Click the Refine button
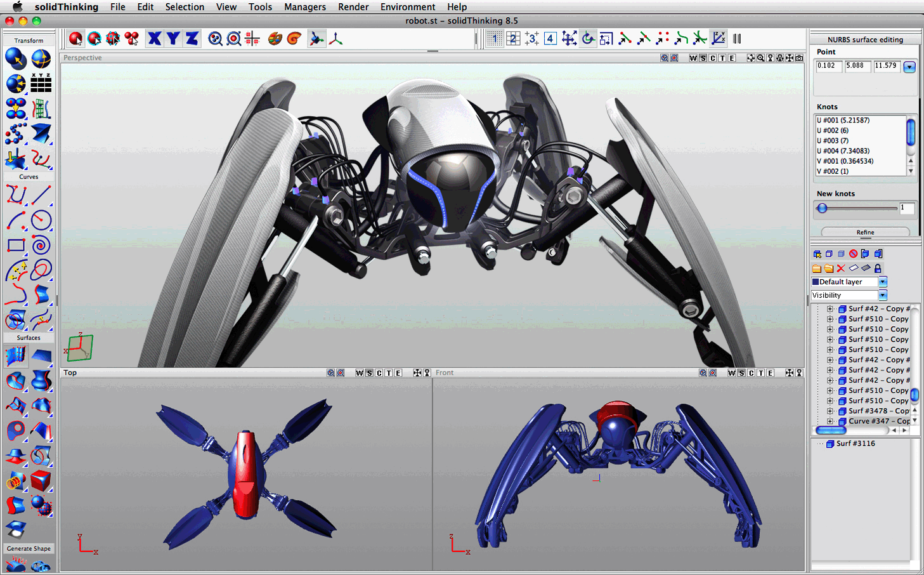Screen dimensions: 924x575 865,232
